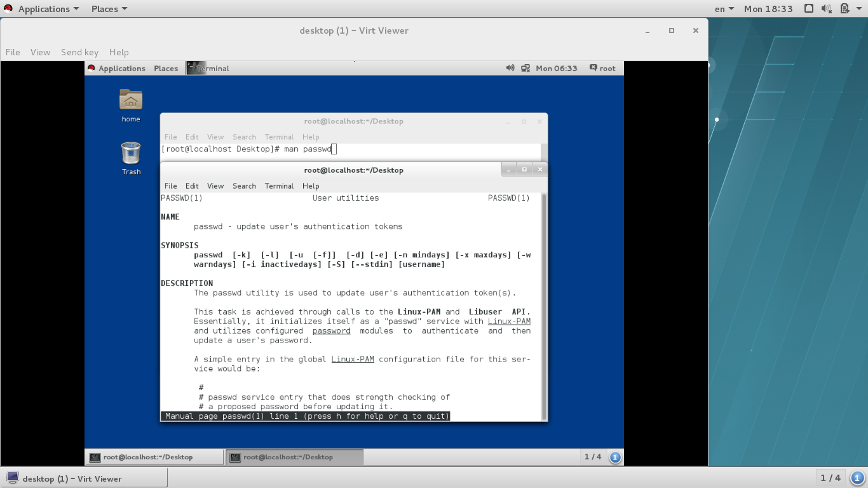This screenshot has width=868, height=488.
Task: Open the host 'en' input language dropdown
Action: click(724, 9)
